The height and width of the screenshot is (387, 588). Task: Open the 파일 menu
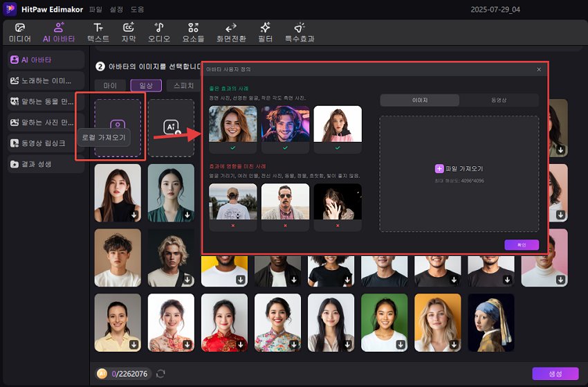tap(95, 10)
